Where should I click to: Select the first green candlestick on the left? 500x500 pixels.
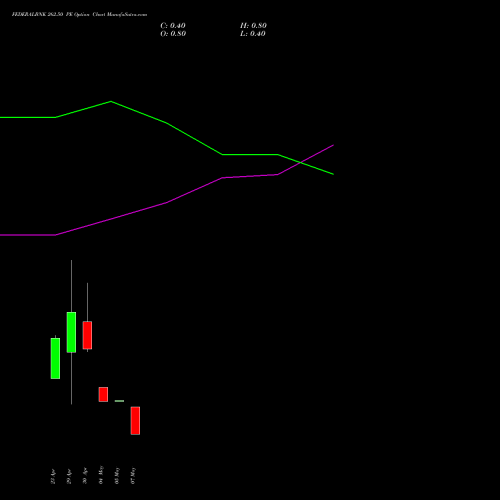click(55, 358)
